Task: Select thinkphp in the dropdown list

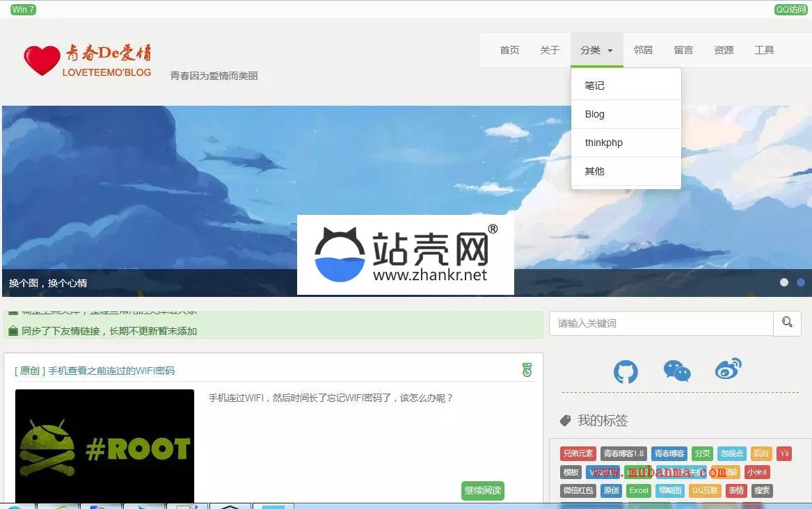Action: (x=603, y=143)
